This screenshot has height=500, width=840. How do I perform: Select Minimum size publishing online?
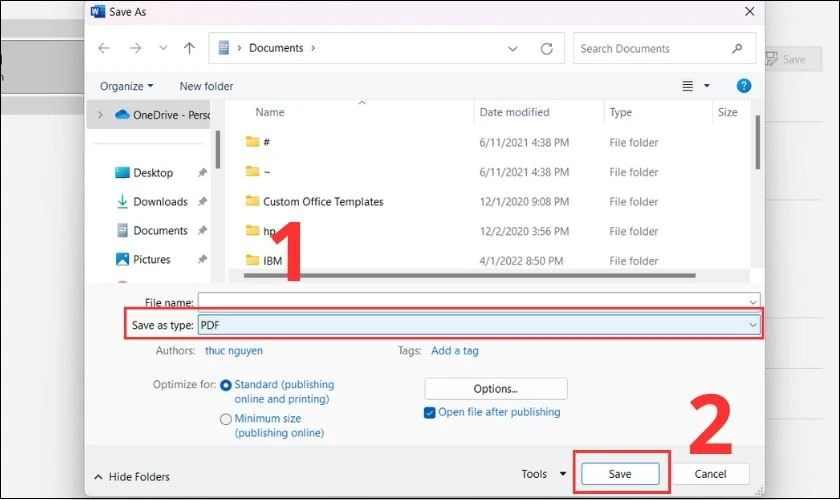pos(226,419)
